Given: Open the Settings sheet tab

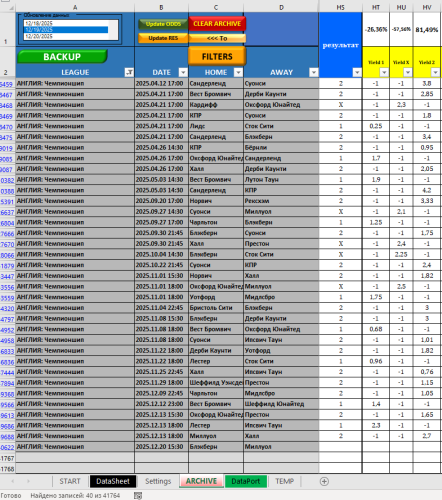Looking at the screenshot, I should (x=158, y=481).
